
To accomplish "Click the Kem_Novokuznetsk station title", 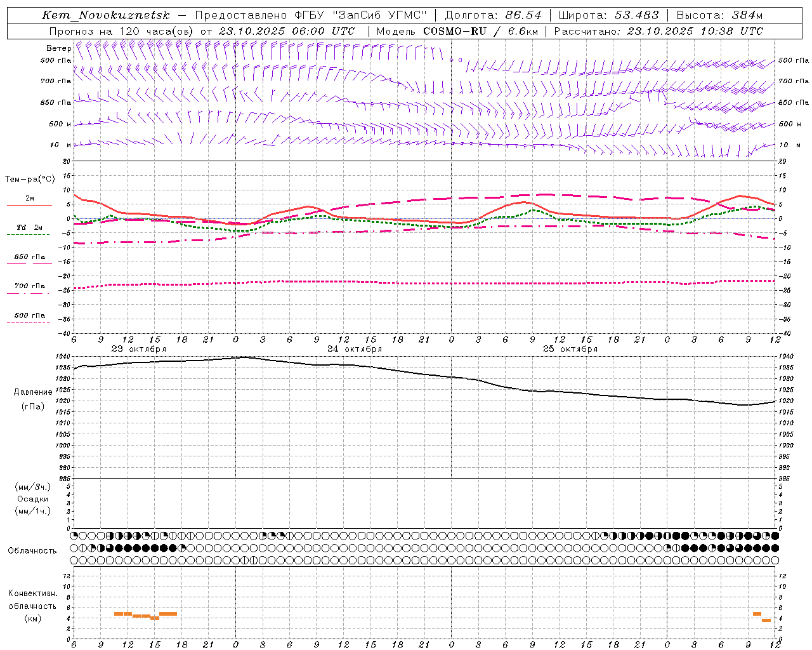I will [106, 15].
